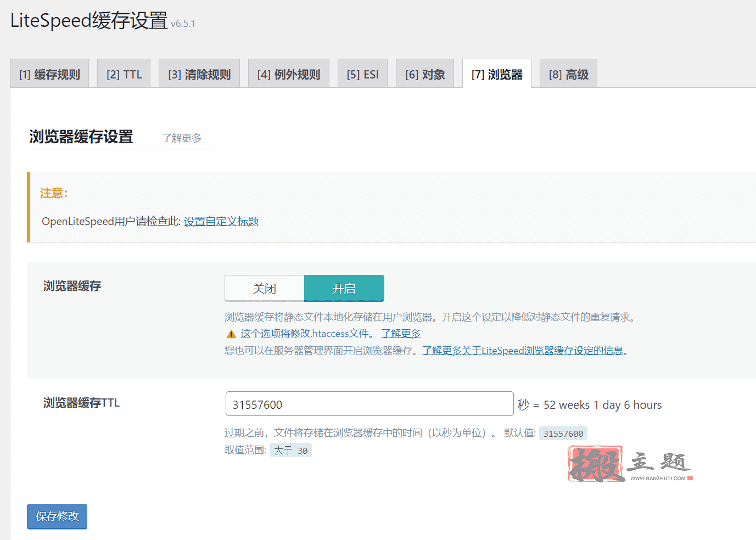Click the default value 31557600 code badge
The height and width of the screenshot is (540, 756).
[563, 434]
